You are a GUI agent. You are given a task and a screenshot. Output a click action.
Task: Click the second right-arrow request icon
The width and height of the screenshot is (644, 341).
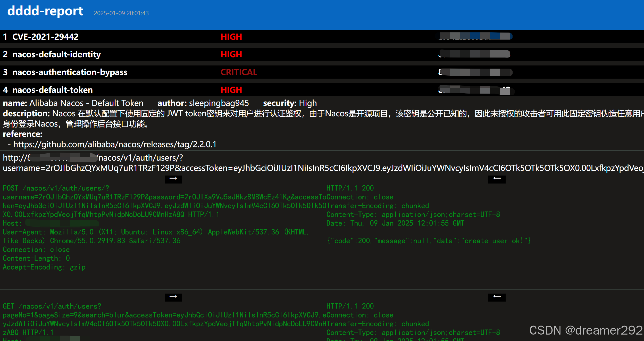tap(173, 297)
